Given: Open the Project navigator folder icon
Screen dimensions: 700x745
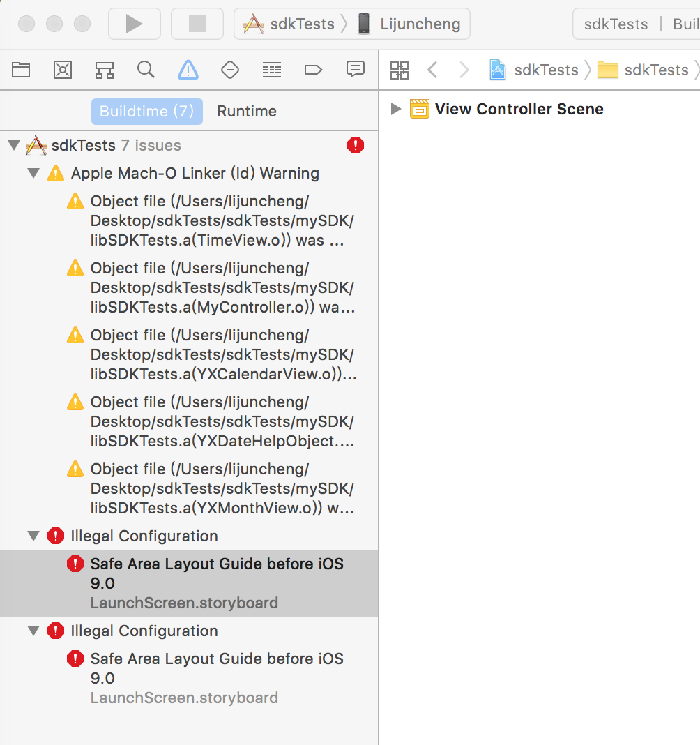Looking at the screenshot, I should tap(21, 70).
